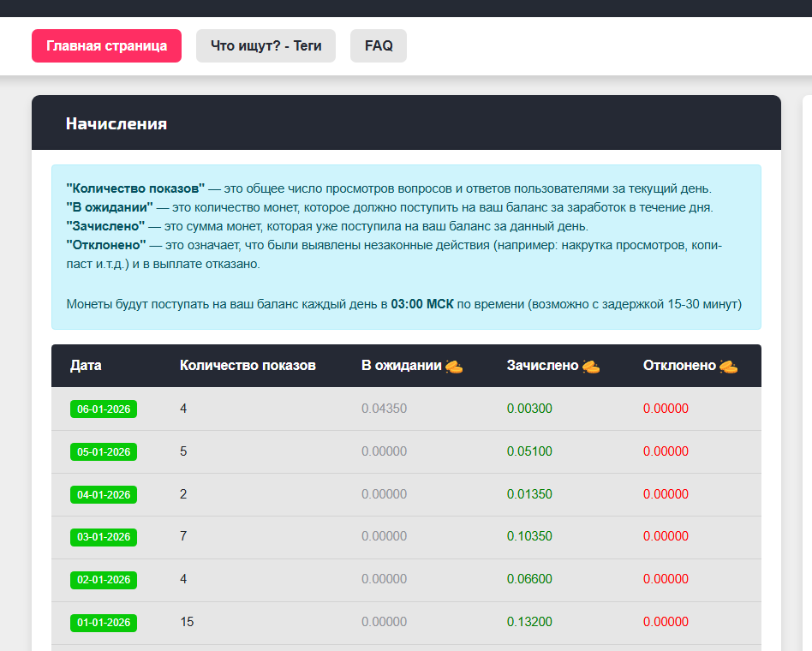Image resolution: width=812 pixels, height=651 pixels.
Task: Select the Дата column header
Action: click(86, 366)
